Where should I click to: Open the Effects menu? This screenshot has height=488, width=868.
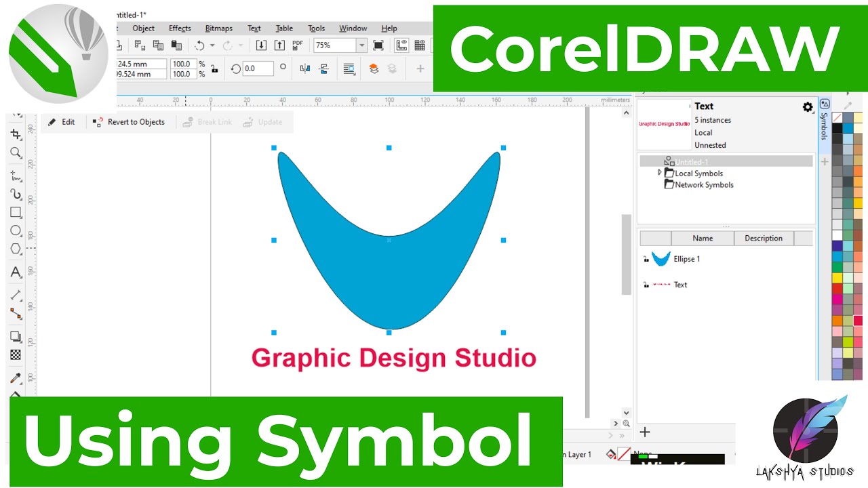click(x=180, y=28)
